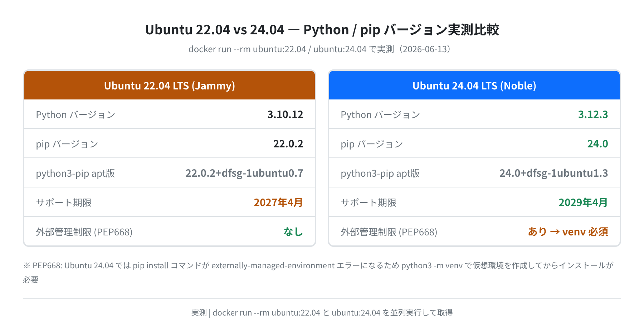This screenshot has width=644, height=332.
Task: Click support deadline 2027年4月
Action: click(x=278, y=202)
